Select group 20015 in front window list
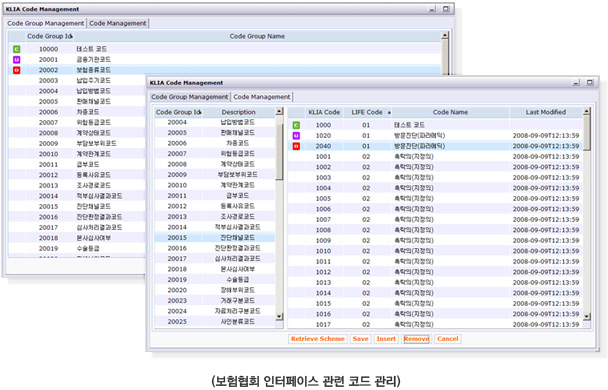 pos(215,238)
